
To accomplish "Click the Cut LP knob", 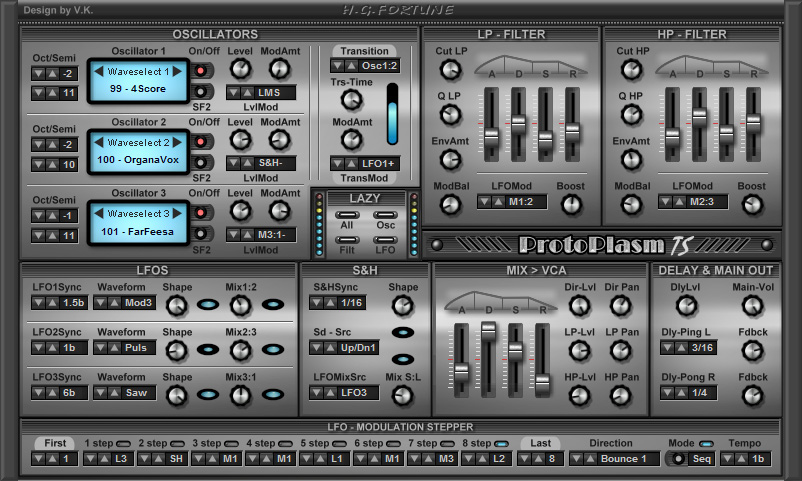I will 450,70.
